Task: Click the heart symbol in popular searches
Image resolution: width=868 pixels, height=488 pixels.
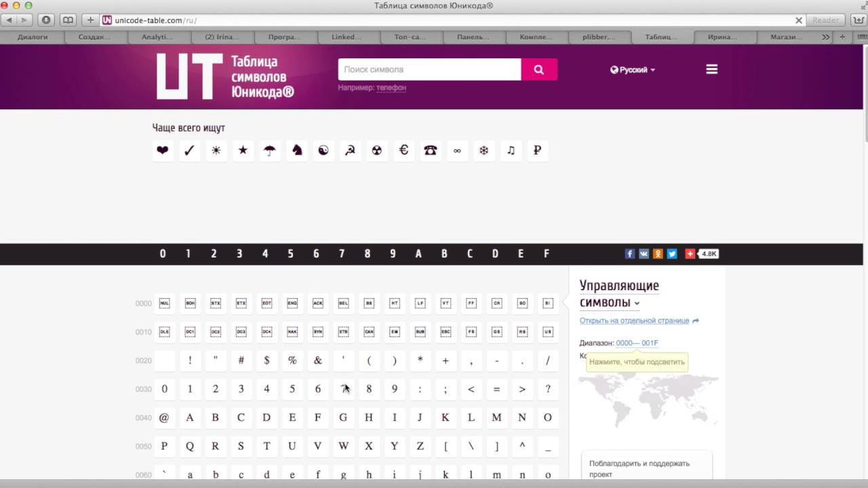Action: 163,150
